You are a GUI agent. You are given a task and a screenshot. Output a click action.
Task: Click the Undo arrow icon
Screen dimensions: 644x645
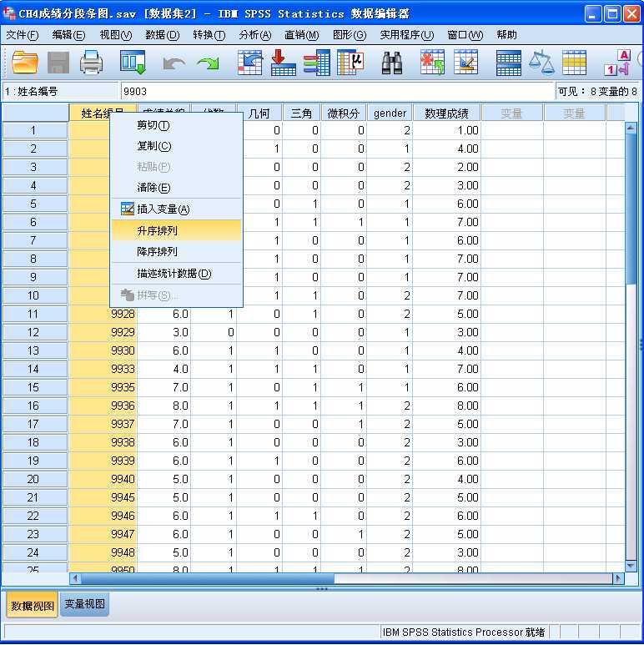pyautogui.click(x=174, y=63)
